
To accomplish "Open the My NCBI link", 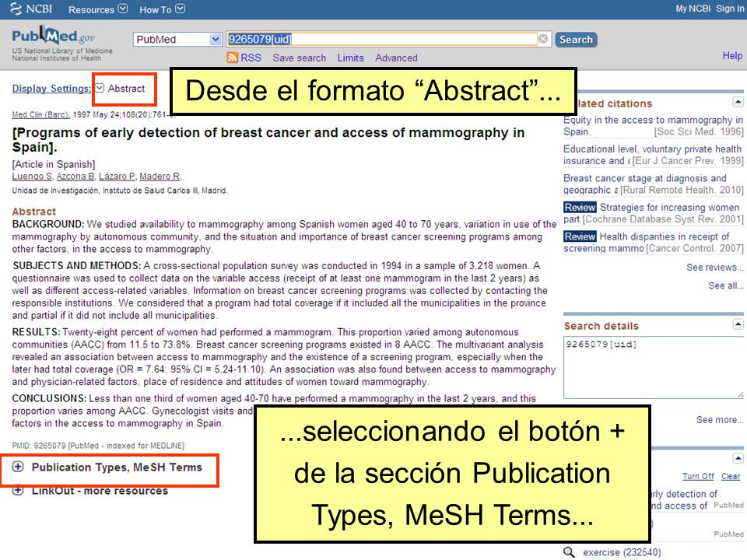I will (x=693, y=9).
